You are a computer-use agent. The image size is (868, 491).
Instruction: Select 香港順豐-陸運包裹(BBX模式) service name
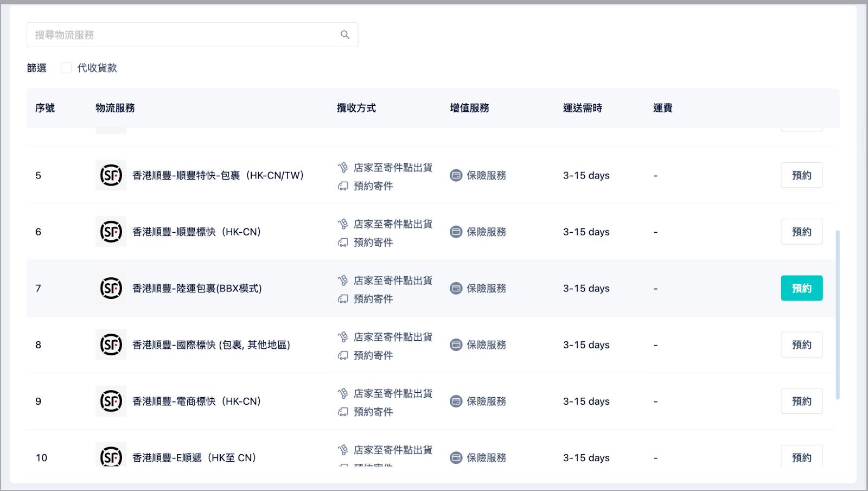(x=197, y=288)
